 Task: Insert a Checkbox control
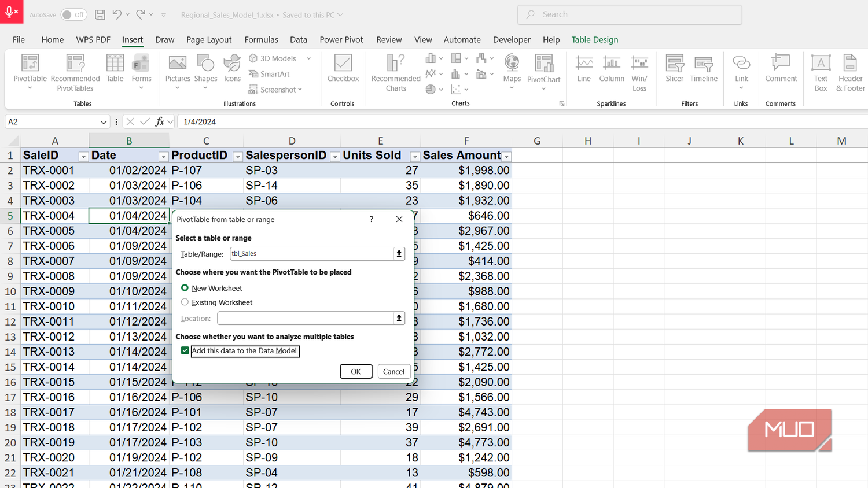tap(343, 68)
